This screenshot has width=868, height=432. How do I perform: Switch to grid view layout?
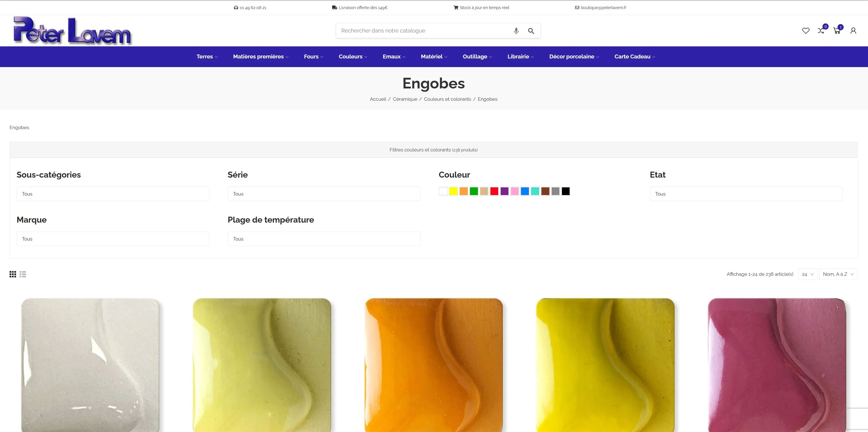click(x=13, y=274)
